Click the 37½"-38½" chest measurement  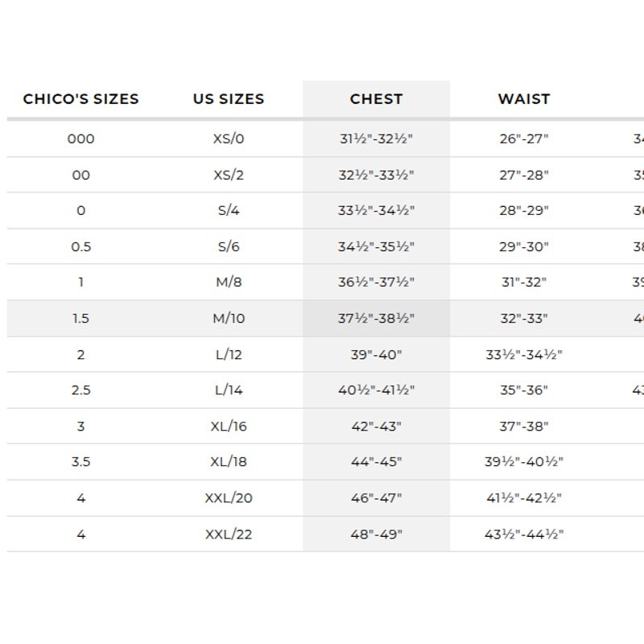(376, 318)
